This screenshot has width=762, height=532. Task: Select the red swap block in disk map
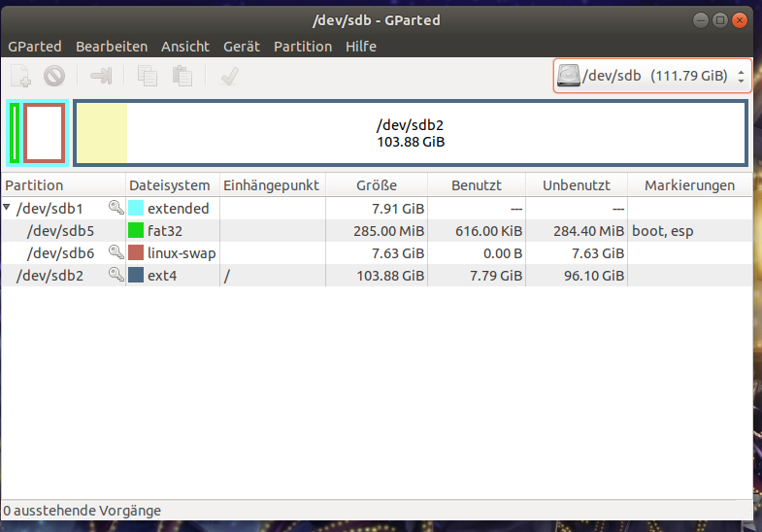[x=45, y=133]
